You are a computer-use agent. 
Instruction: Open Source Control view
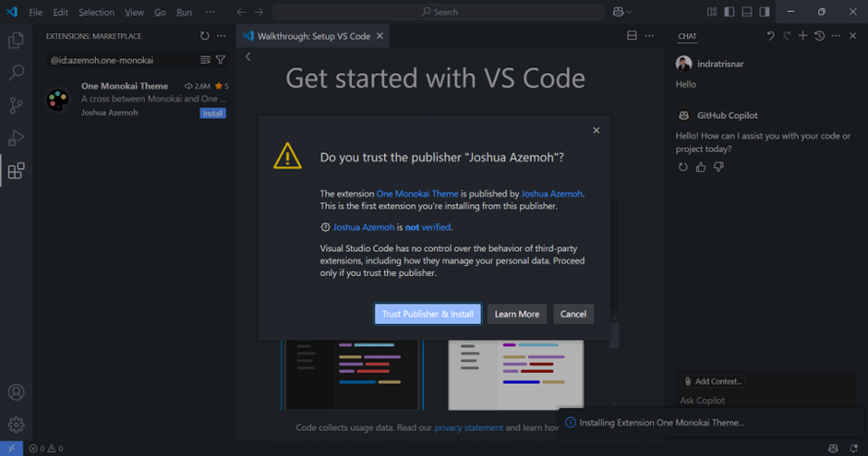16,105
